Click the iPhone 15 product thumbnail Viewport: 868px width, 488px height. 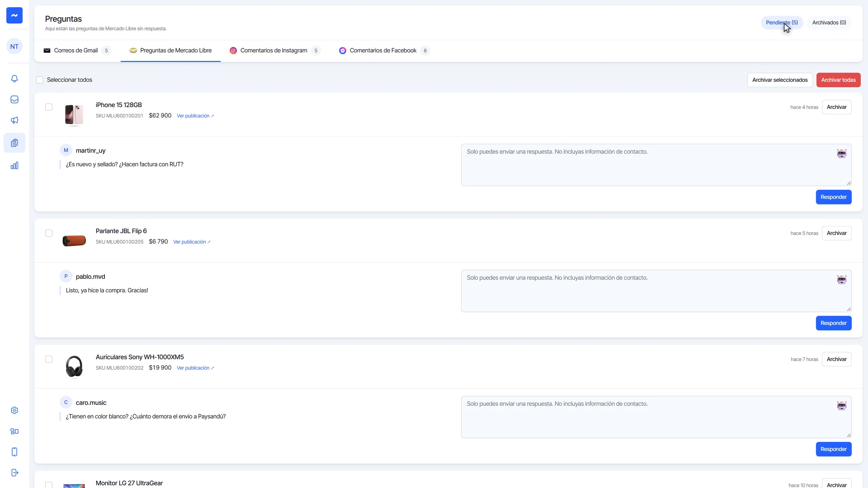click(74, 115)
